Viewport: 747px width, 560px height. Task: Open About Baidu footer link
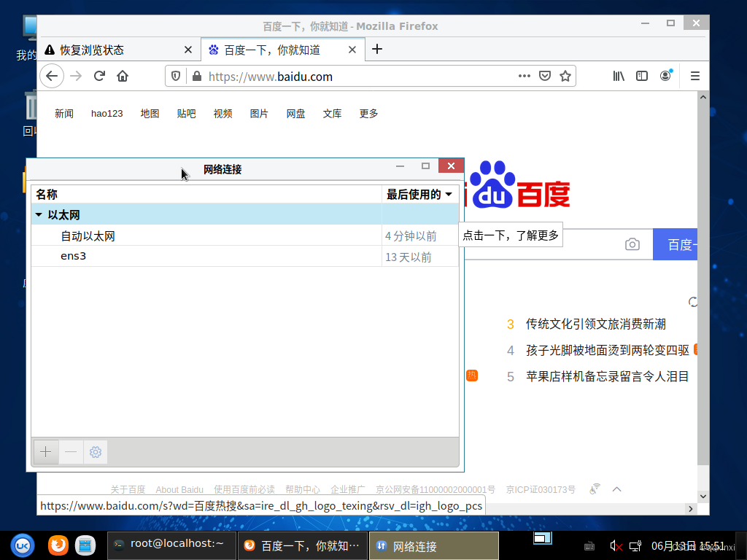(179, 489)
